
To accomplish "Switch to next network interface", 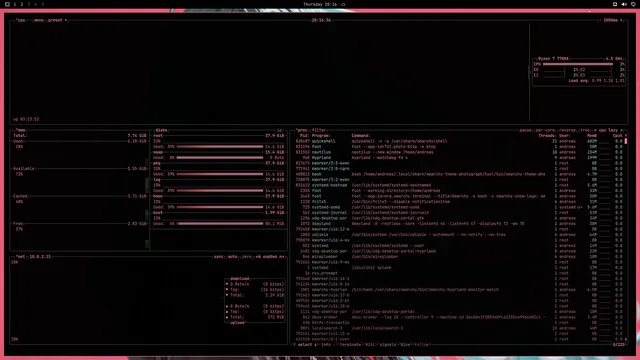I will click(281, 257).
